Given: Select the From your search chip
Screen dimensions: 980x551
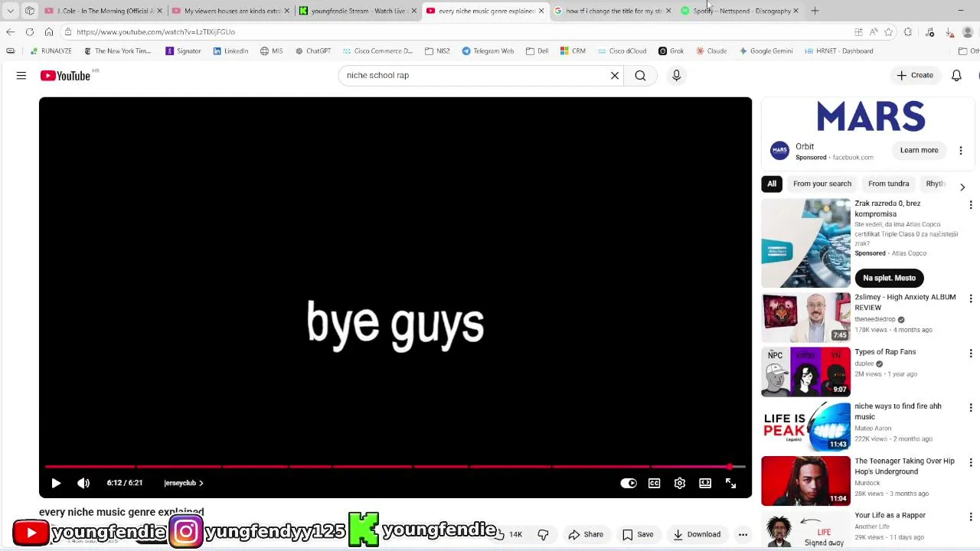Looking at the screenshot, I should 822,184.
